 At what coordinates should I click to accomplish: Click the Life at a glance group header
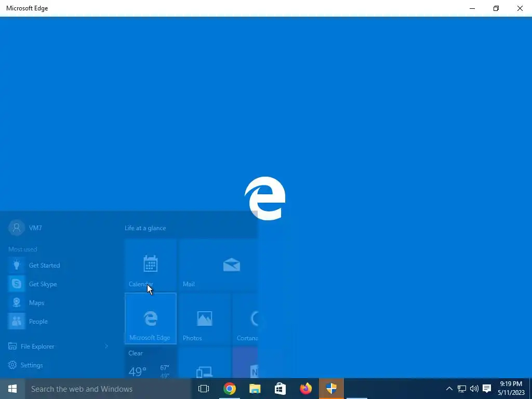pos(145,228)
